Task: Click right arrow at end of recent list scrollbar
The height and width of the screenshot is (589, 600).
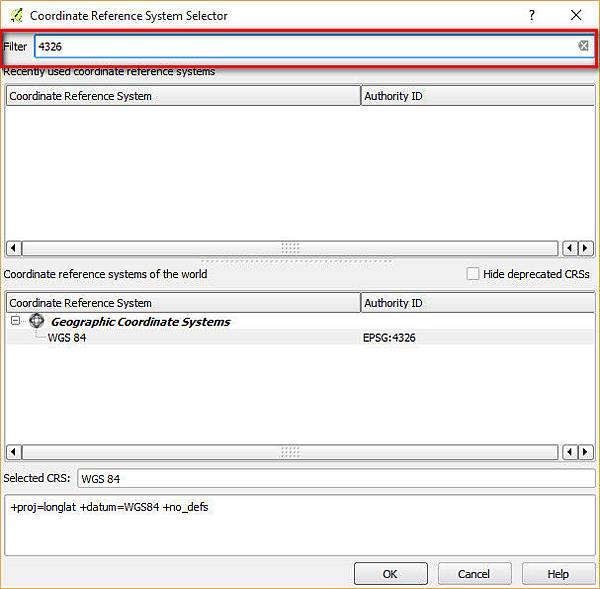Action: (585, 248)
